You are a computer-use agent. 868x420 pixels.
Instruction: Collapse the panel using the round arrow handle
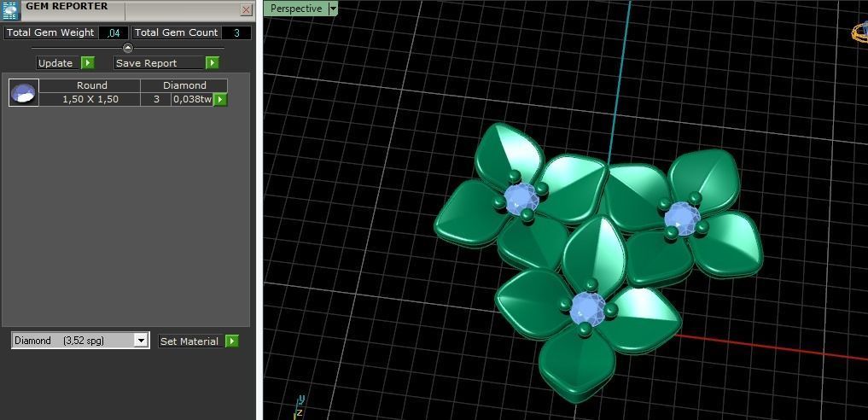click(128, 48)
